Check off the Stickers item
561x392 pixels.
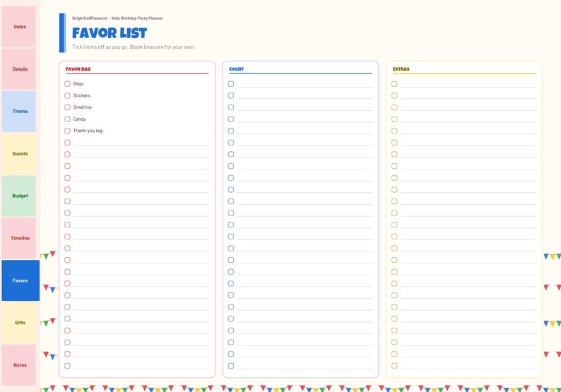click(x=67, y=95)
